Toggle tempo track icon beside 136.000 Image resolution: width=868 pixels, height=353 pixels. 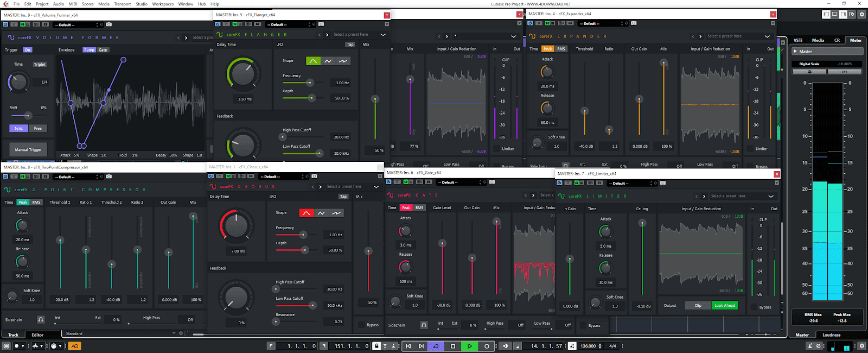[573, 346]
